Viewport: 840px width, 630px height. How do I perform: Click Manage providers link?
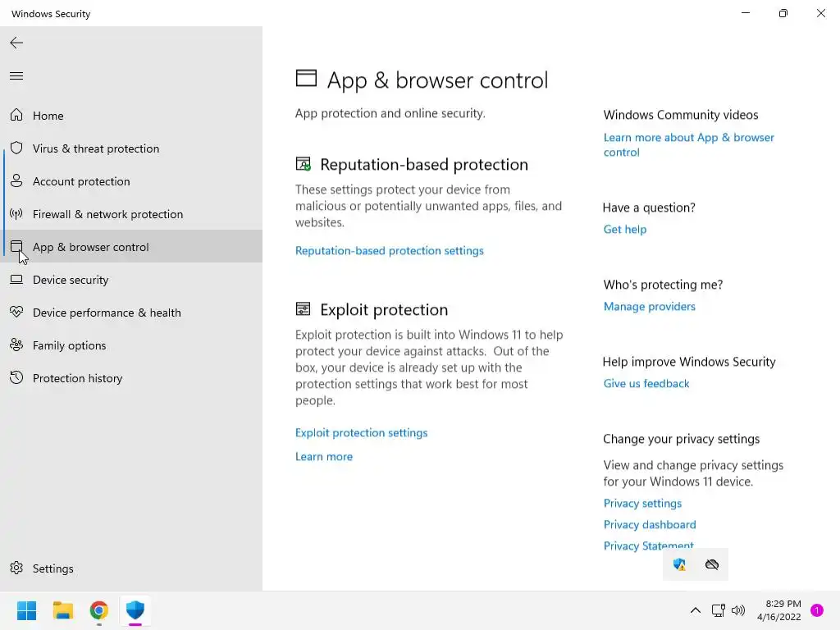(x=650, y=307)
